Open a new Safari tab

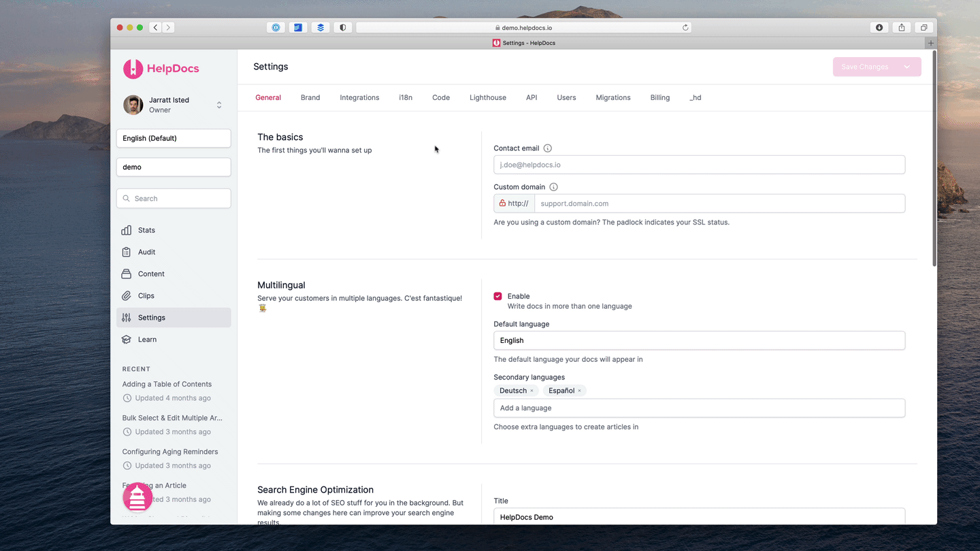pyautogui.click(x=931, y=43)
